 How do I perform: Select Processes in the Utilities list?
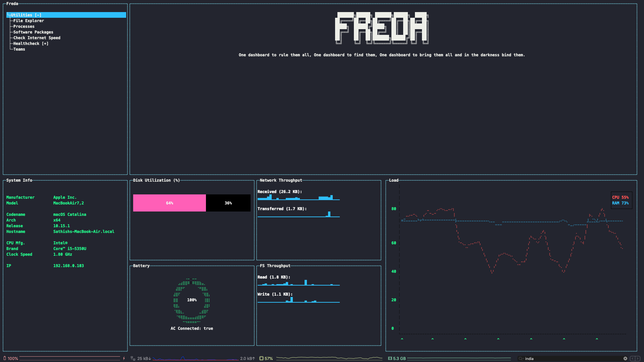tap(24, 26)
